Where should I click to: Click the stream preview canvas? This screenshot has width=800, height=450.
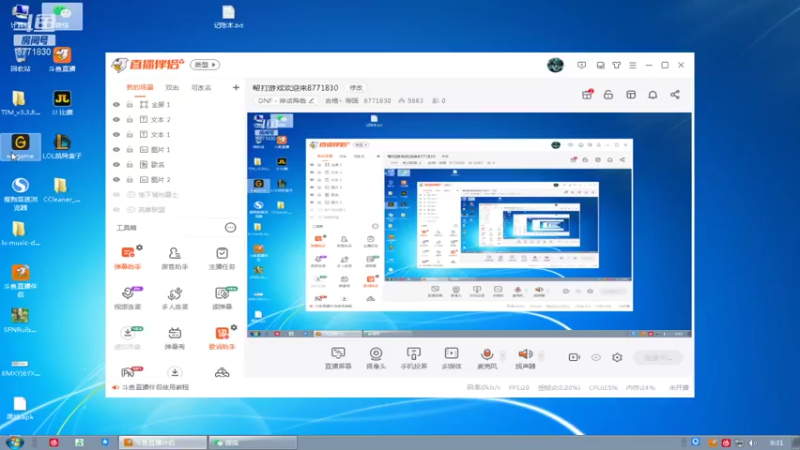coord(469,225)
